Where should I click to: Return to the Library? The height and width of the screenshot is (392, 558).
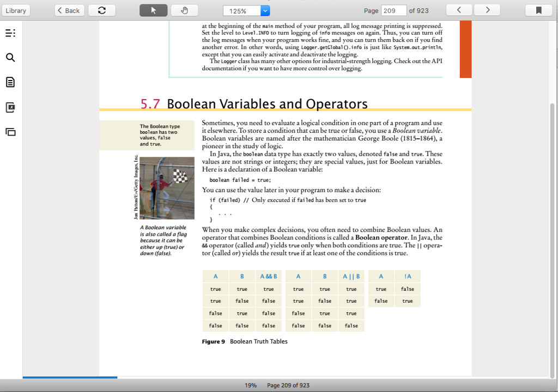pyautogui.click(x=16, y=10)
